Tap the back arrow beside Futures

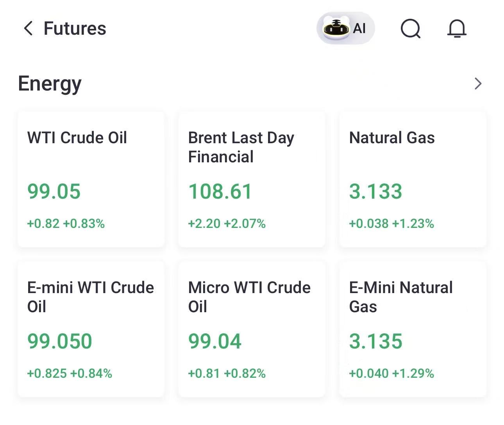[x=28, y=28]
